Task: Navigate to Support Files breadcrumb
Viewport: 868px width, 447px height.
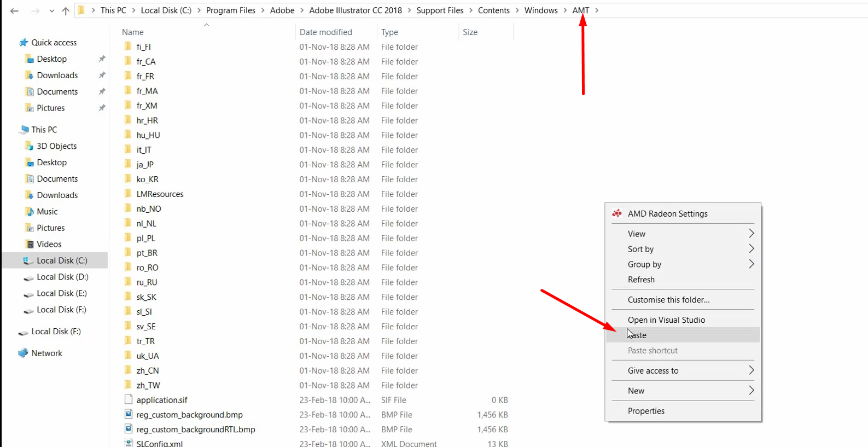Action: click(440, 10)
